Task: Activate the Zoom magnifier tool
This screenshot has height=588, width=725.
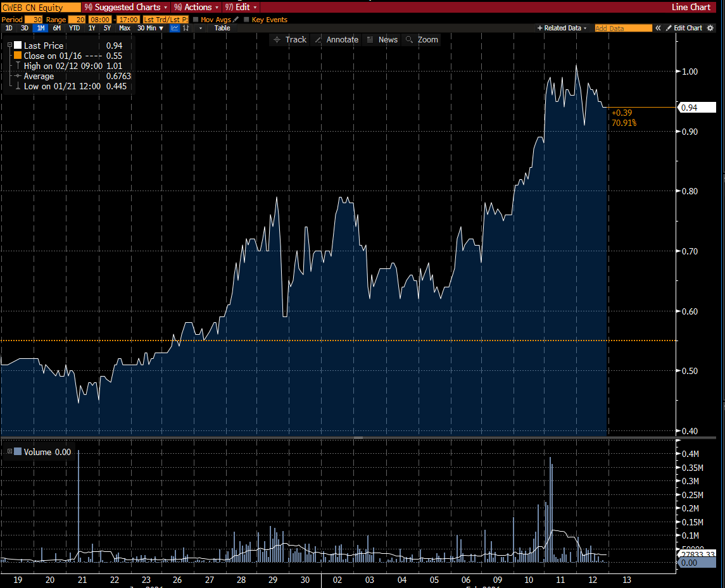Action: 422,40
